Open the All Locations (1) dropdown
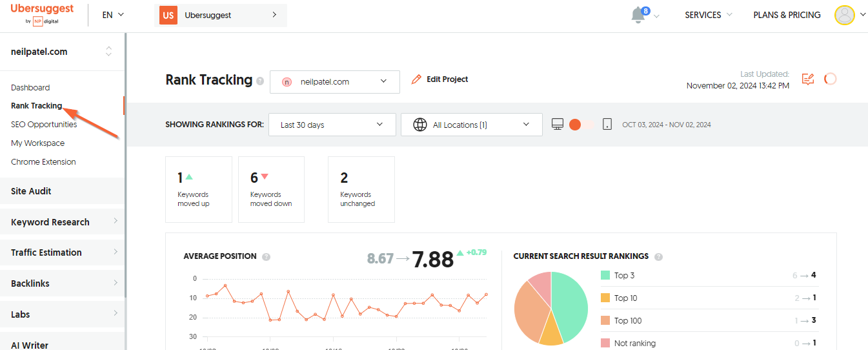868x350 pixels. click(472, 125)
